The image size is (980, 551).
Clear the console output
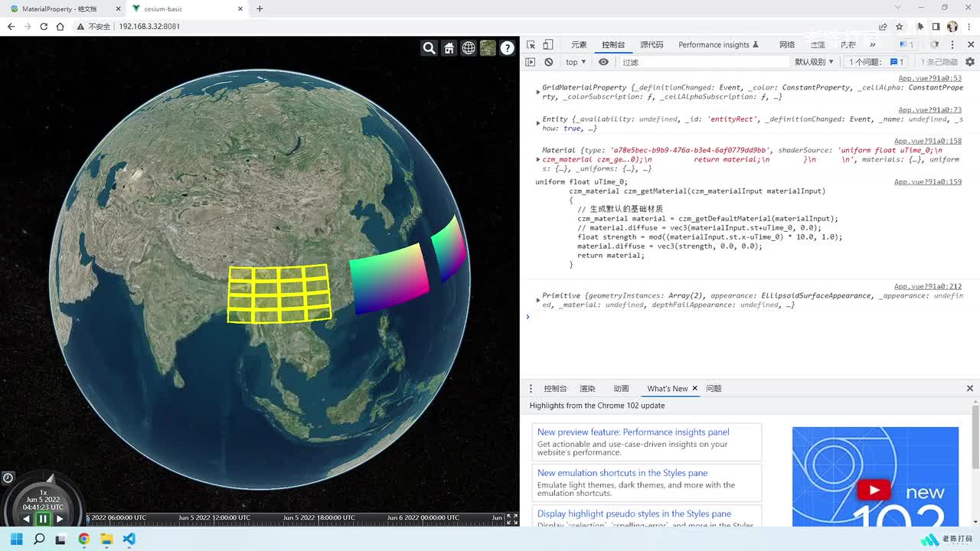coord(548,62)
